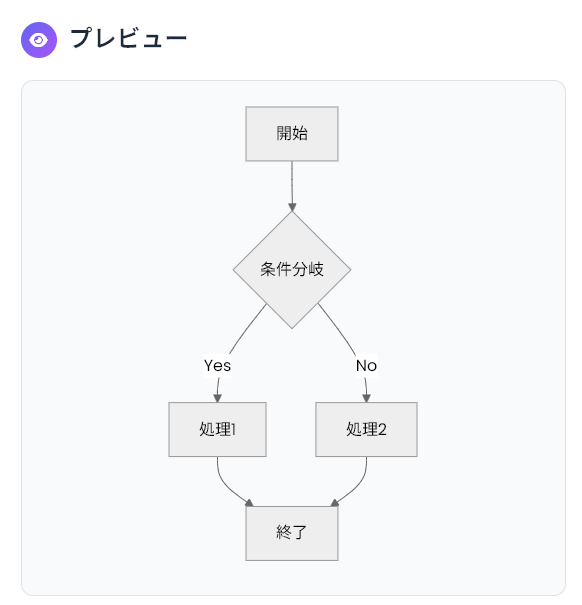Click the arrowhead entering the 処理2 box
Image resolution: width=582 pixels, height=605 pixels.
(x=367, y=398)
